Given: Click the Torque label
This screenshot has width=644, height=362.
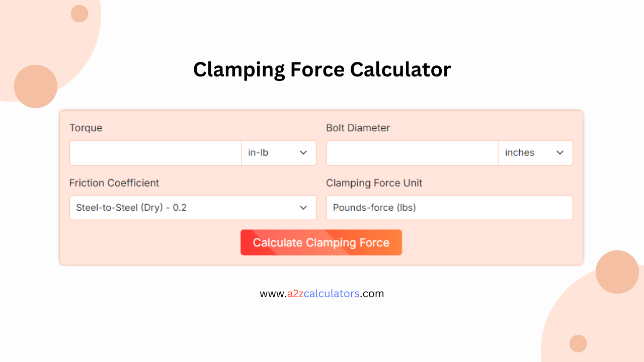Looking at the screenshot, I should (x=86, y=128).
